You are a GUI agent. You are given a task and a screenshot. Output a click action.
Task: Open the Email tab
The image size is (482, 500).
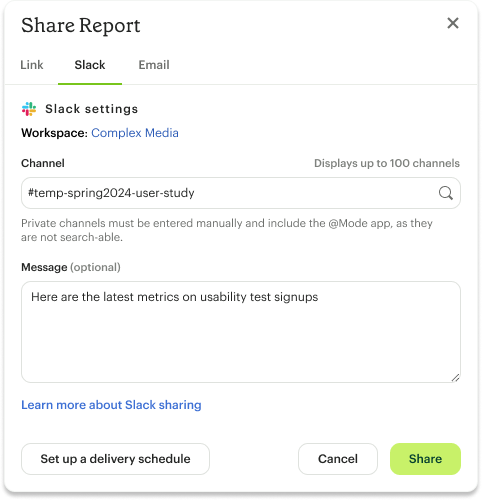154,65
